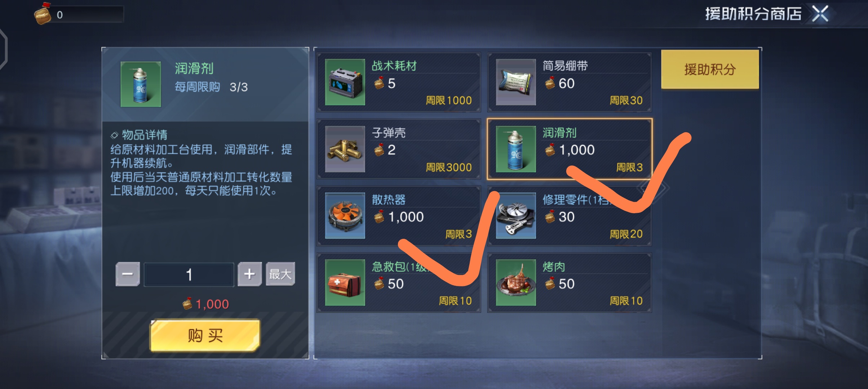868x389 pixels.
Task: View the 润滑剂 thumbnail in detail panel
Action: 141,84
